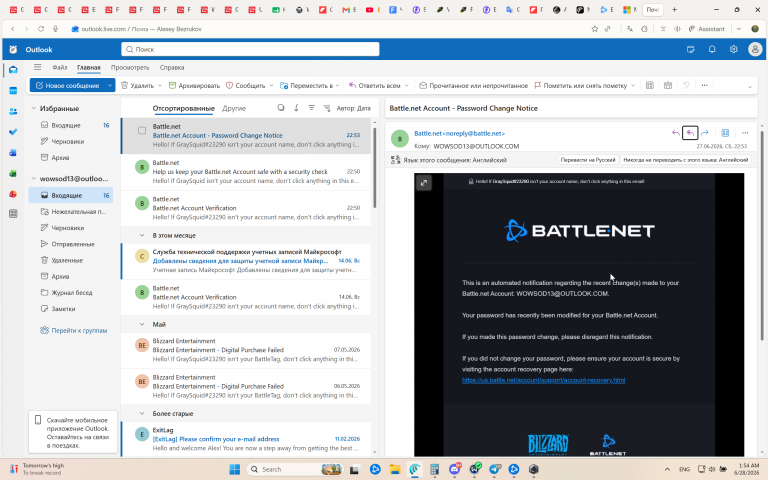Collapse the Избранные favorites section
The image size is (768, 480).
pyautogui.click(x=33, y=108)
